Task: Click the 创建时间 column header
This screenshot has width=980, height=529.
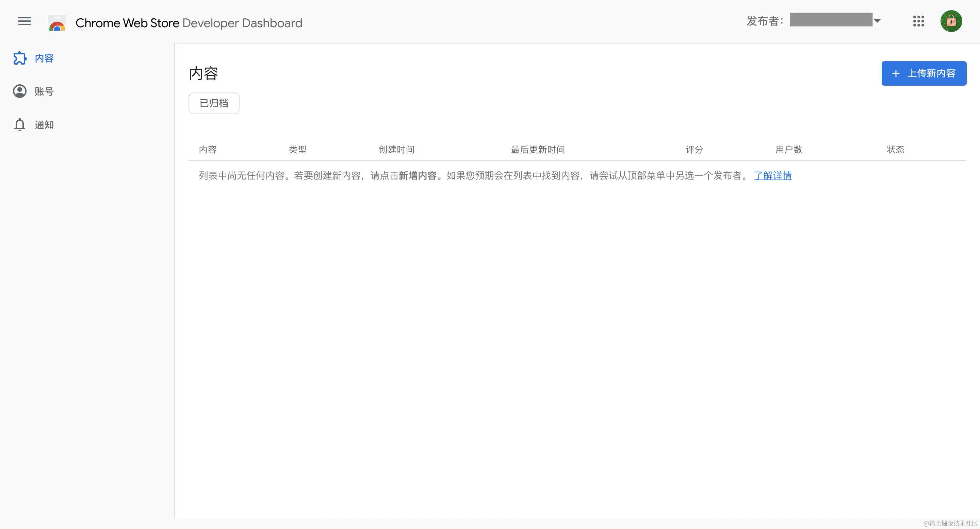Action: coord(396,150)
